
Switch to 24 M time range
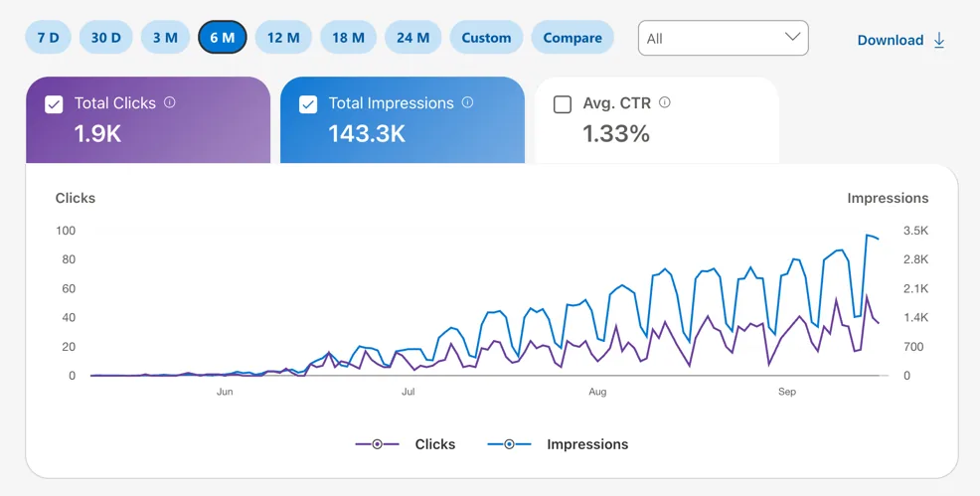[412, 38]
